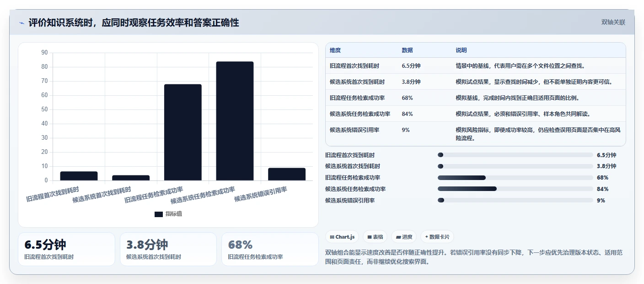This screenshot has height=284, width=644.
Task: Click the 维度 column header
Action: pos(335,50)
